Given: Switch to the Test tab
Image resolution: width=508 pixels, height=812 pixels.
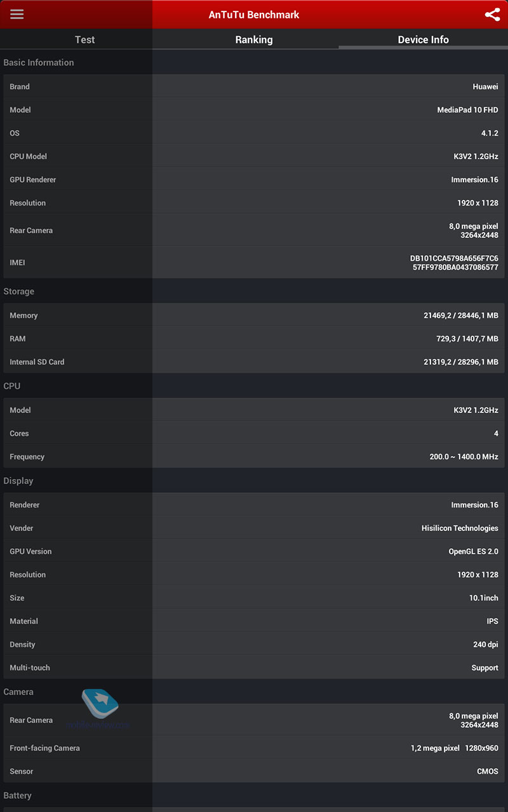Looking at the screenshot, I should coord(84,39).
